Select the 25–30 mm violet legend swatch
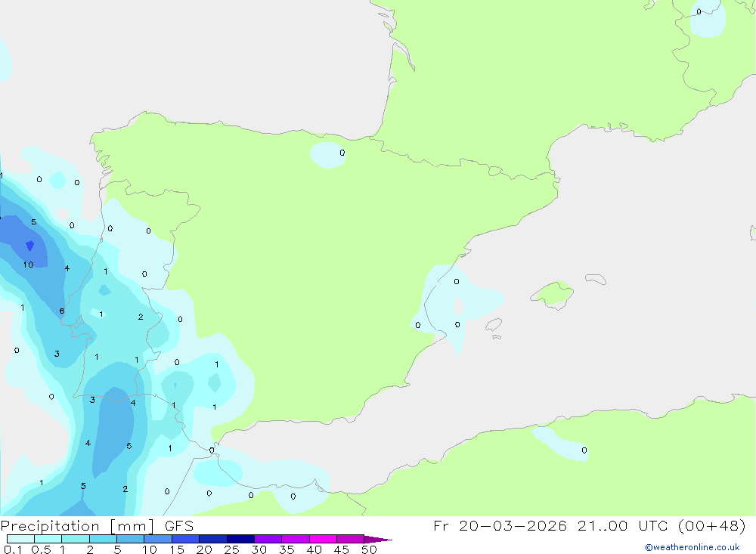 (x=240, y=539)
